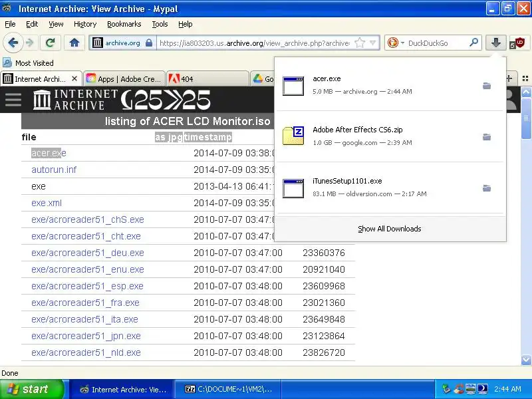Open the Edit menu
Viewport: 532px width, 399px height.
(x=32, y=24)
